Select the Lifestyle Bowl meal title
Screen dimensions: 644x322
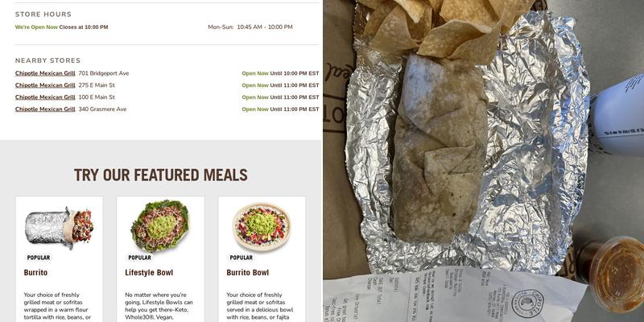[149, 273]
